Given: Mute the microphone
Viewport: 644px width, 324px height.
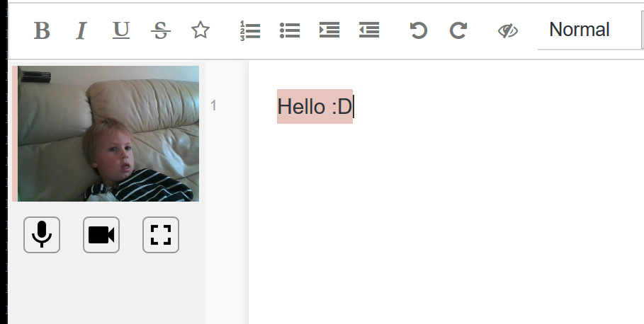Looking at the screenshot, I should pos(42,235).
